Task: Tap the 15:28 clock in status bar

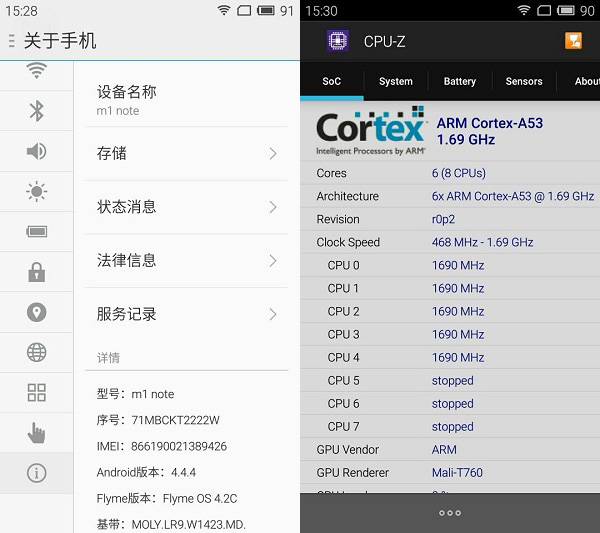Action: click(x=21, y=11)
